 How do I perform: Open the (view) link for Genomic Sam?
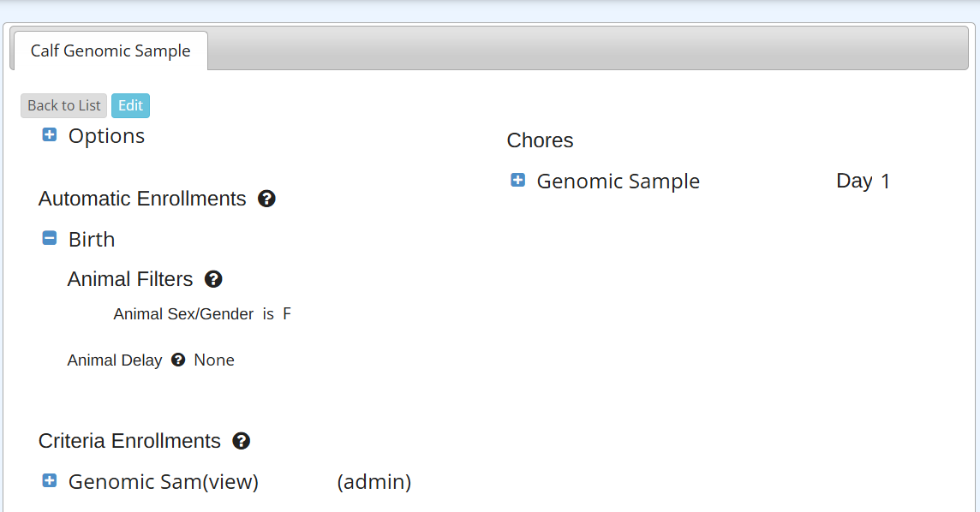[x=230, y=482]
